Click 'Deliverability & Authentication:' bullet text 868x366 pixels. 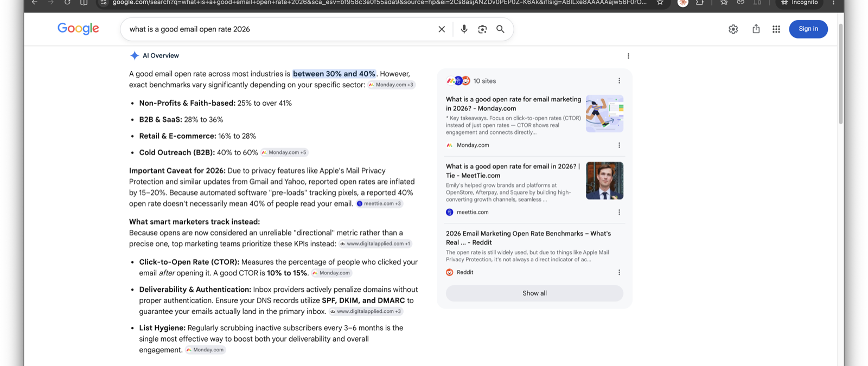click(x=195, y=290)
